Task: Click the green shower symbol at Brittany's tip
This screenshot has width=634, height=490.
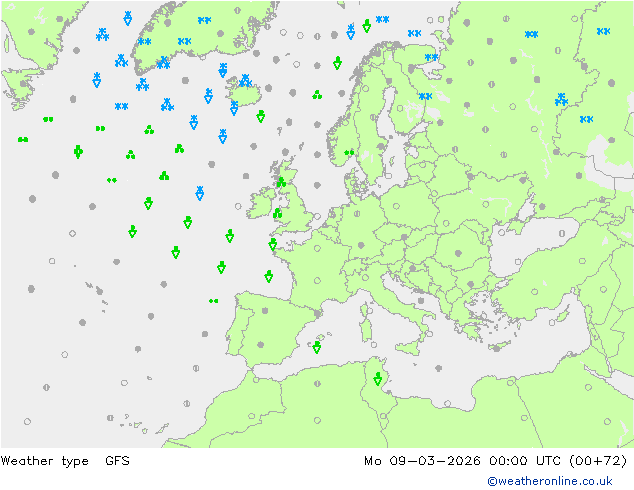Action: coord(273,244)
